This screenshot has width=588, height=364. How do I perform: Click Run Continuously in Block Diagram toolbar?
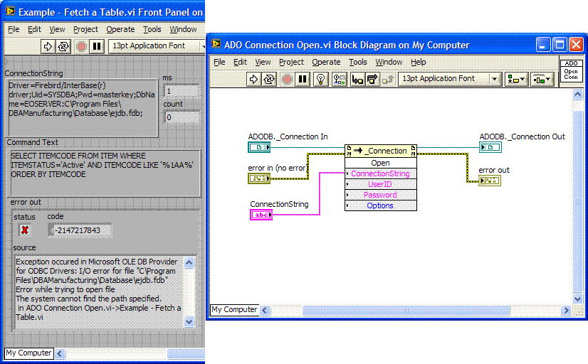[x=269, y=79]
